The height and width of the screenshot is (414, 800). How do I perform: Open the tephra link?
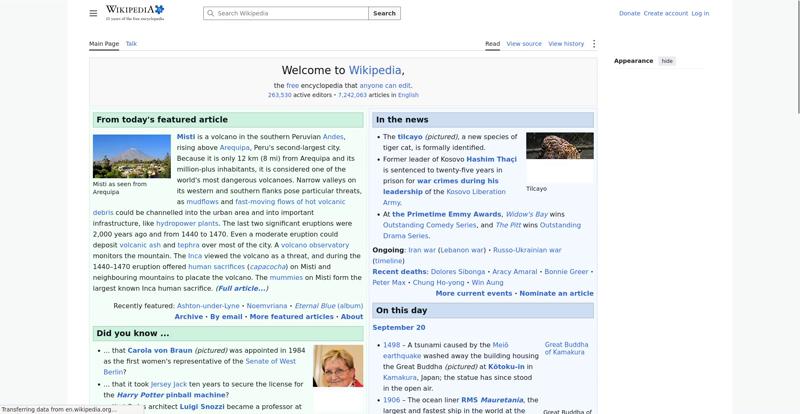pos(188,245)
